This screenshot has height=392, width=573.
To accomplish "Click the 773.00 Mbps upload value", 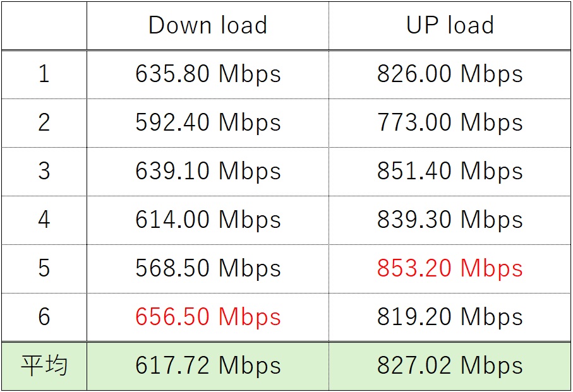I will point(450,122).
